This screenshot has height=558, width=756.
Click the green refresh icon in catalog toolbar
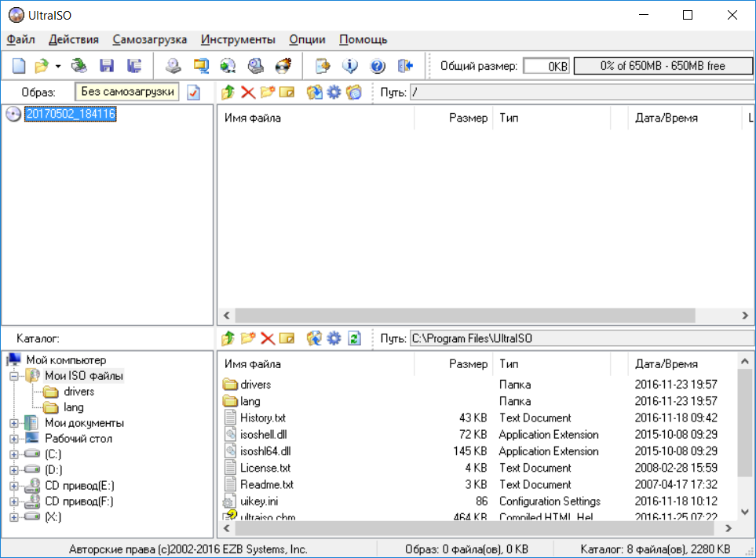pyautogui.click(x=354, y=338)
